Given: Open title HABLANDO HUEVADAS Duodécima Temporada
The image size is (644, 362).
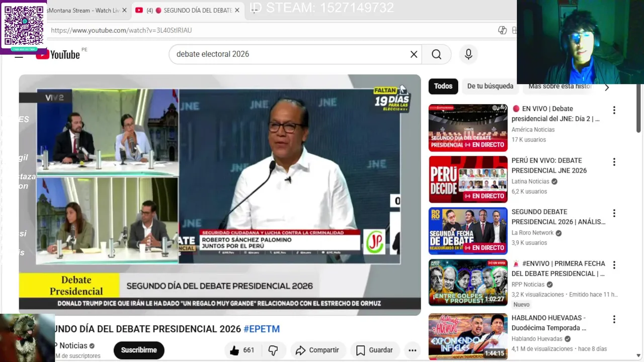Looking at the screenshot, I should point(549,323).
